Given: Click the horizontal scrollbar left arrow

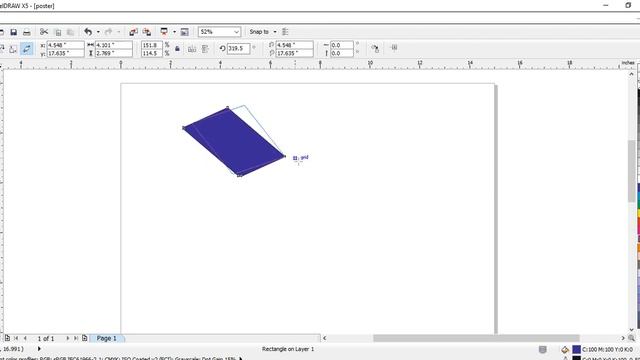Looking at the screenshot, I should (324, 338).
